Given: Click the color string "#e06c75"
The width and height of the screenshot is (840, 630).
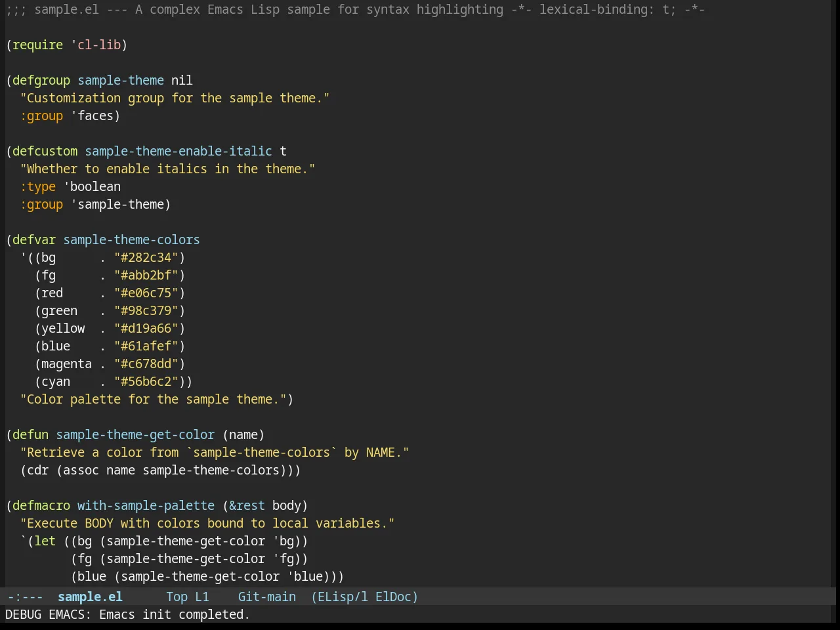Looking at the screenshot, I should click(146, 293).
